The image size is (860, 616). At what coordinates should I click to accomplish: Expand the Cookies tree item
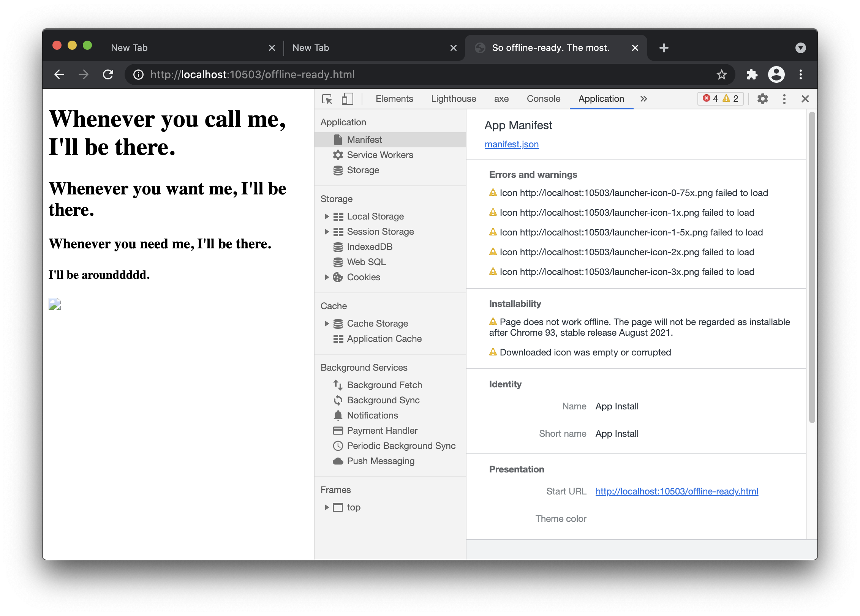pyautogui.click(x=327, y=277)
